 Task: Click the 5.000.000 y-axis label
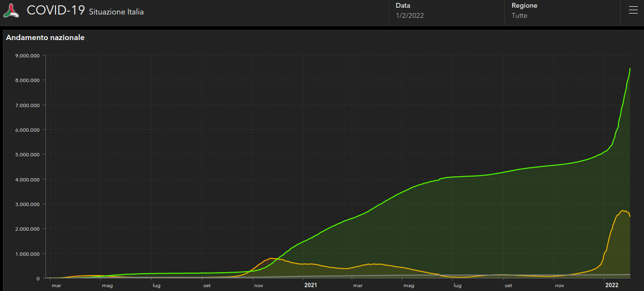[27, 154]
